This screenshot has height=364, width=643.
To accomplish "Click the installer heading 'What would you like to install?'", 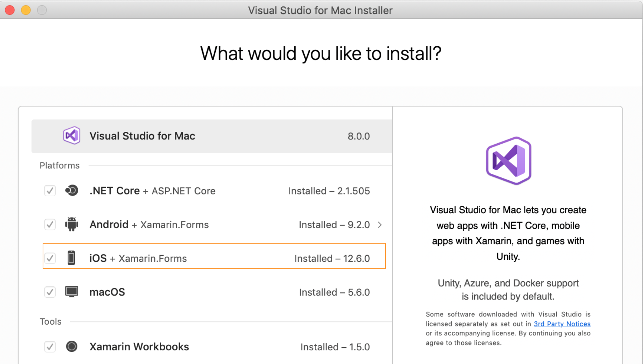I will [321, 53].
